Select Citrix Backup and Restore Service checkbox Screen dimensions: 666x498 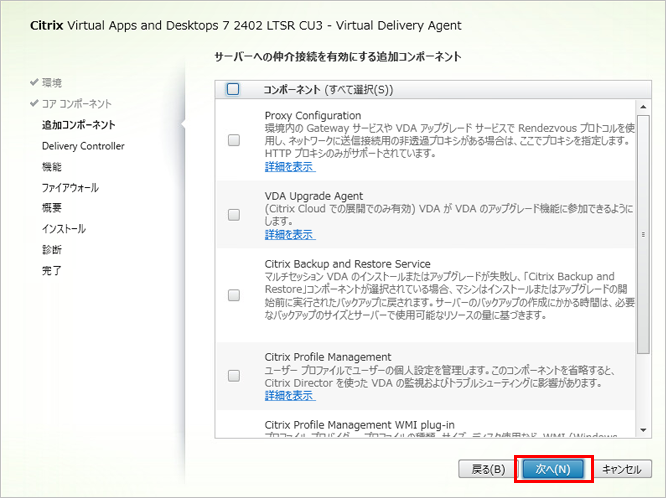click(234, 295)
